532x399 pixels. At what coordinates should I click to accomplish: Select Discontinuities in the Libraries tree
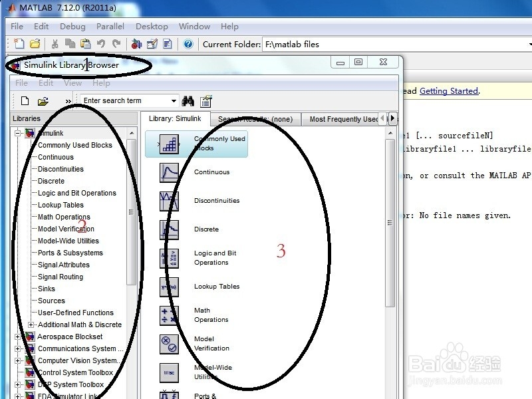61,169
